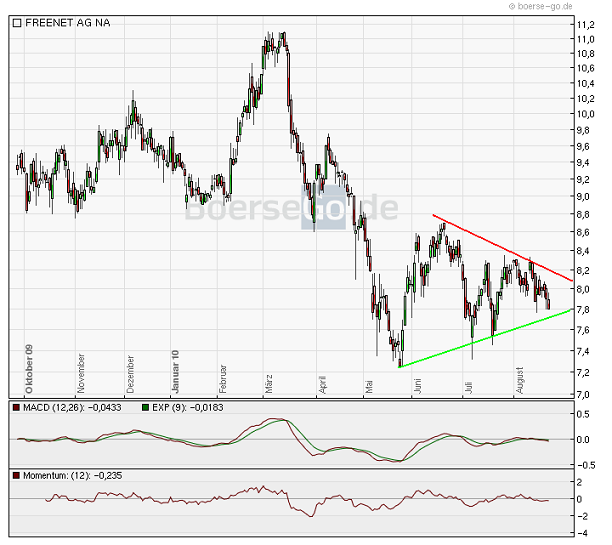The width and height of the screenshot is (612, 545).
Task: Click the Juli axis label
Action: click(468, 387)
